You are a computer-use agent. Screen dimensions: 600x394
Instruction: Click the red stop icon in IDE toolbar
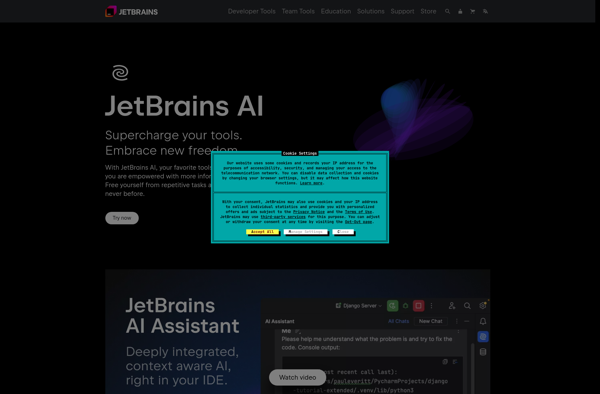[x=418, y=306]
